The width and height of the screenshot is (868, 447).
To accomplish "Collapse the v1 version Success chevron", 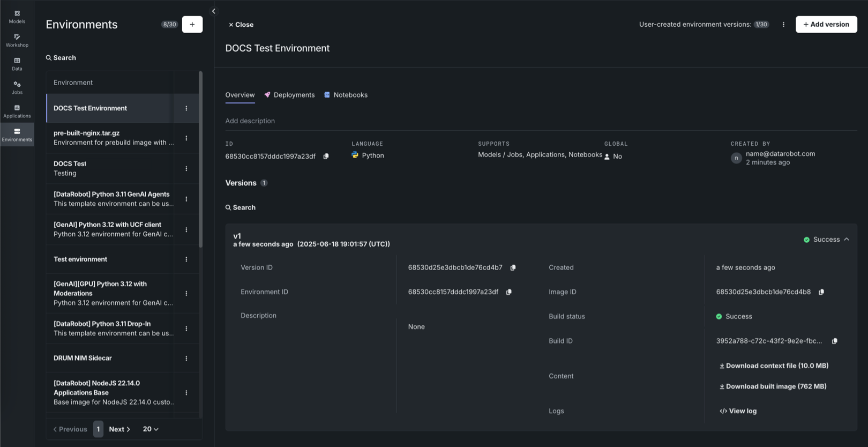I will (847, 240).
